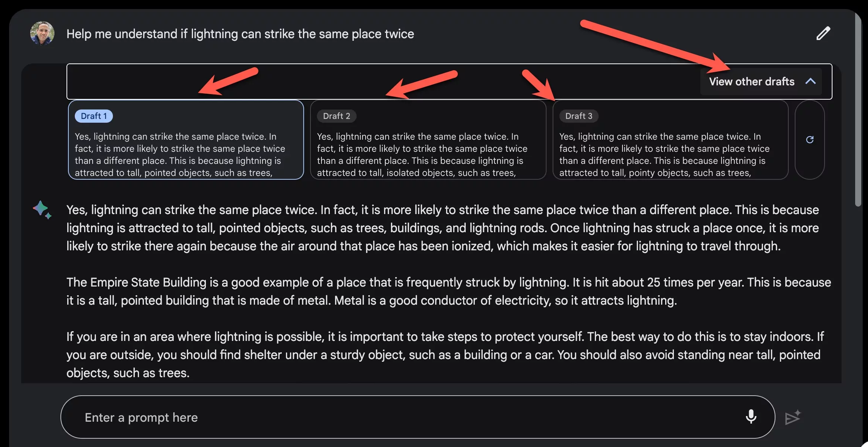
Task: Click the microphone voice input icon
Action: coord(751,417)
